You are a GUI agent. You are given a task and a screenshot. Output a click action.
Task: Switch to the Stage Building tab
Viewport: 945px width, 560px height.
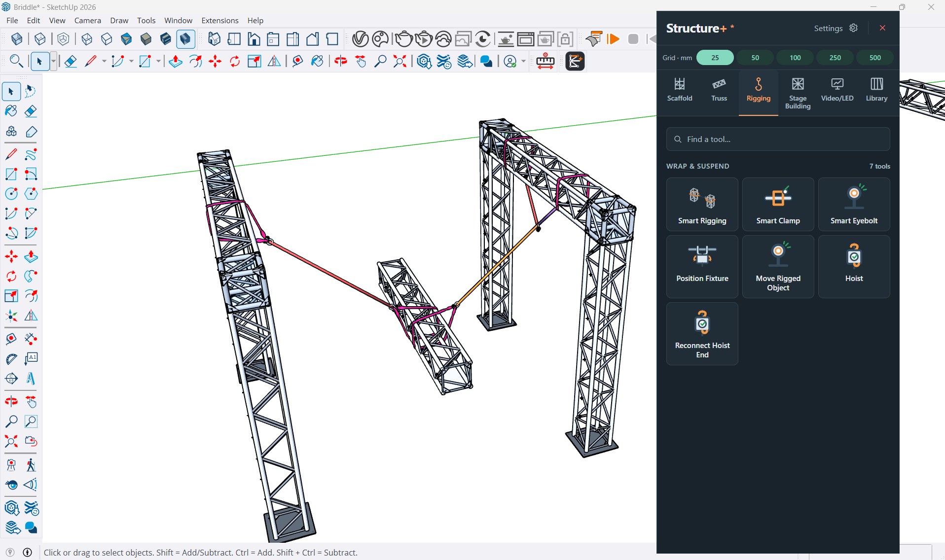coord(798,94)
